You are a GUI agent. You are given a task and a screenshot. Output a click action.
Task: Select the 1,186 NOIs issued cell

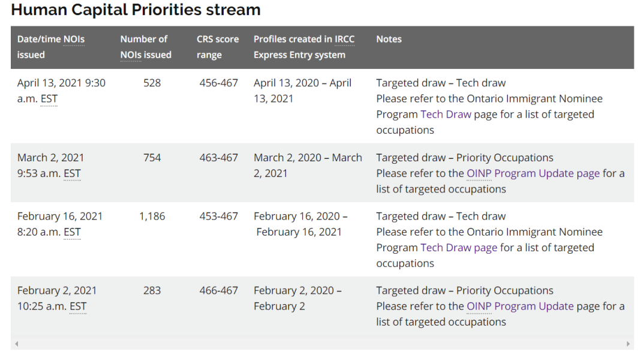click(152, 216)
